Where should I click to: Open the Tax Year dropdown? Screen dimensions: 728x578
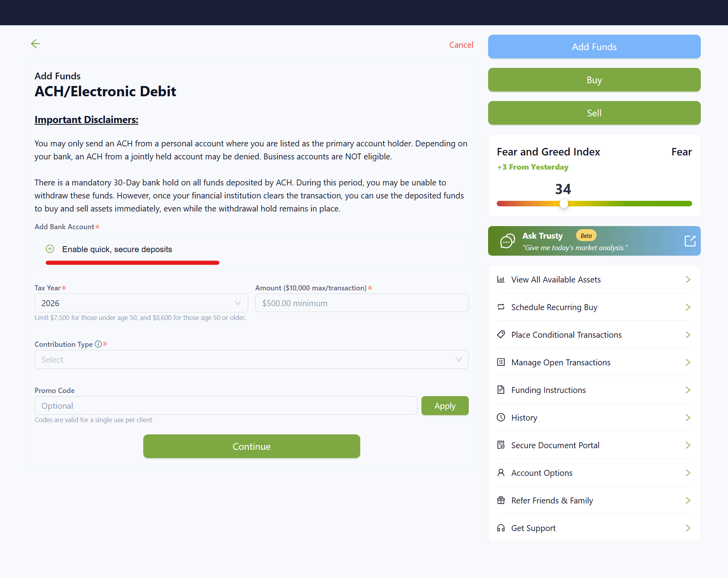coord(141,303)
